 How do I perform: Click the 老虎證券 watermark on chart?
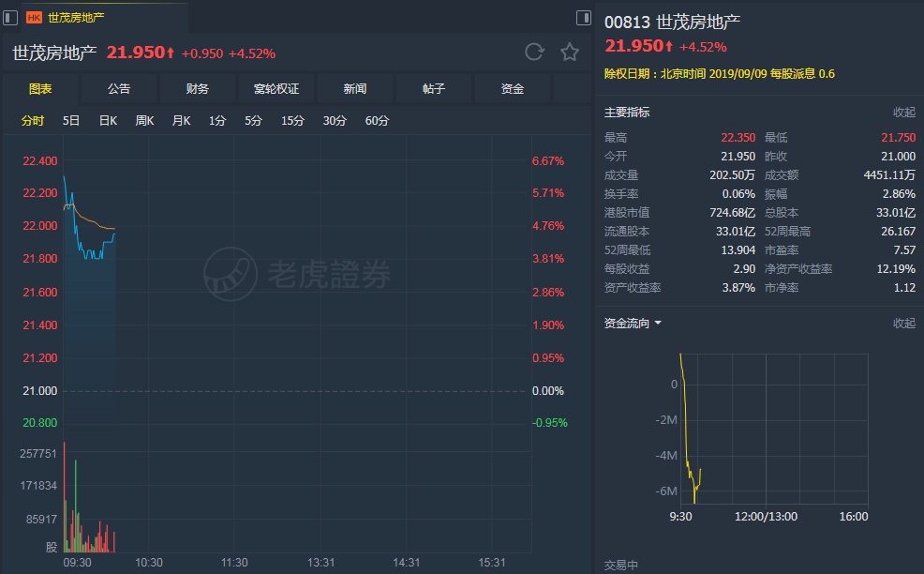tap(298, 273)
